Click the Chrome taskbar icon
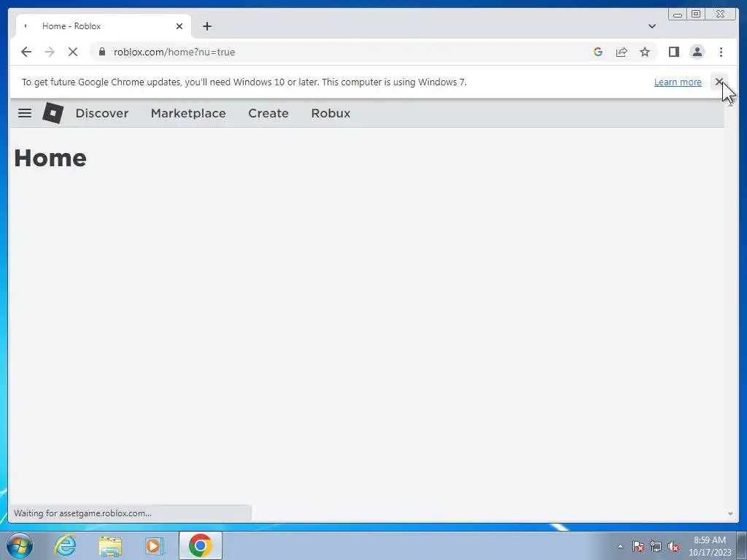 coord(200,545)
